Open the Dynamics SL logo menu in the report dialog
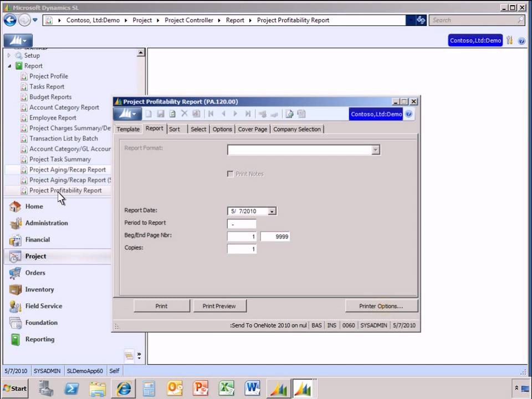532x399 pixels. click(127, 114)
